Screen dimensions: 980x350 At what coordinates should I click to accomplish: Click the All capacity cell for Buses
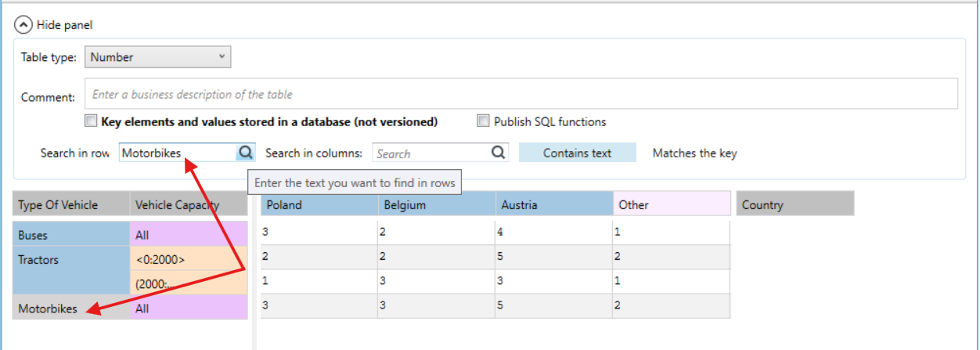coord(189,234)
